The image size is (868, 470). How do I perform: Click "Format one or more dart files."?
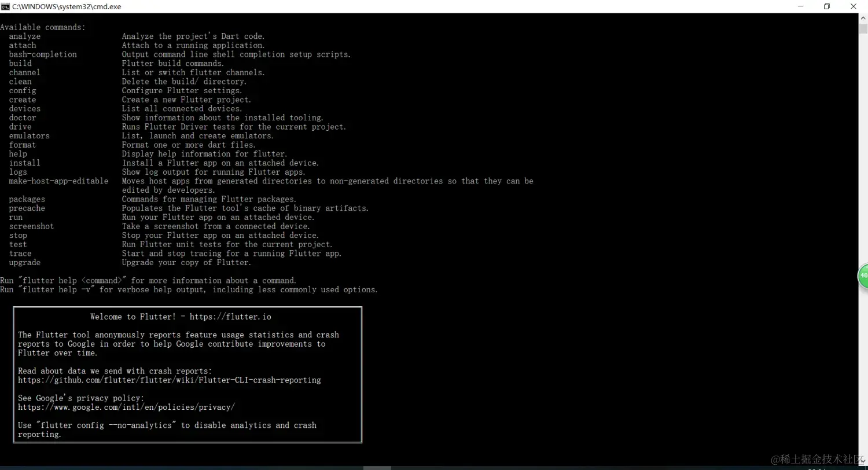pos(189,145)
